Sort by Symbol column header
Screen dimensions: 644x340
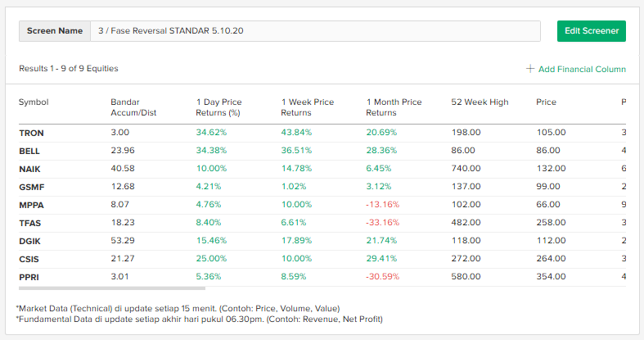(34, 102)
